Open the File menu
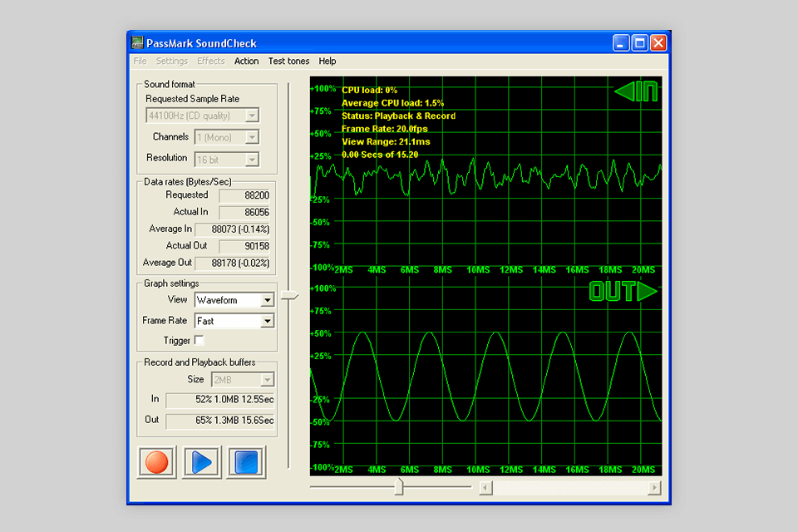Image resolution: width=798 pixels, height=532 pixels. tap(140, 61)
